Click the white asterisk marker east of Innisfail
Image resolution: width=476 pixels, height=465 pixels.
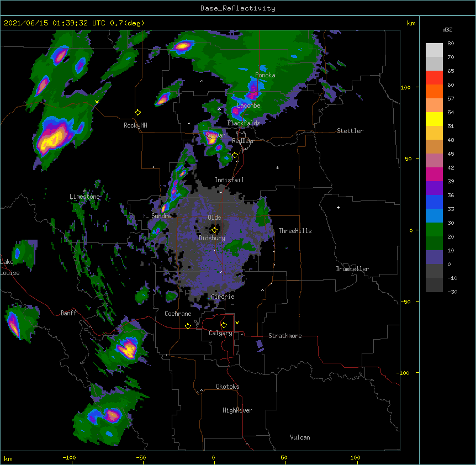tap(277, 167)
